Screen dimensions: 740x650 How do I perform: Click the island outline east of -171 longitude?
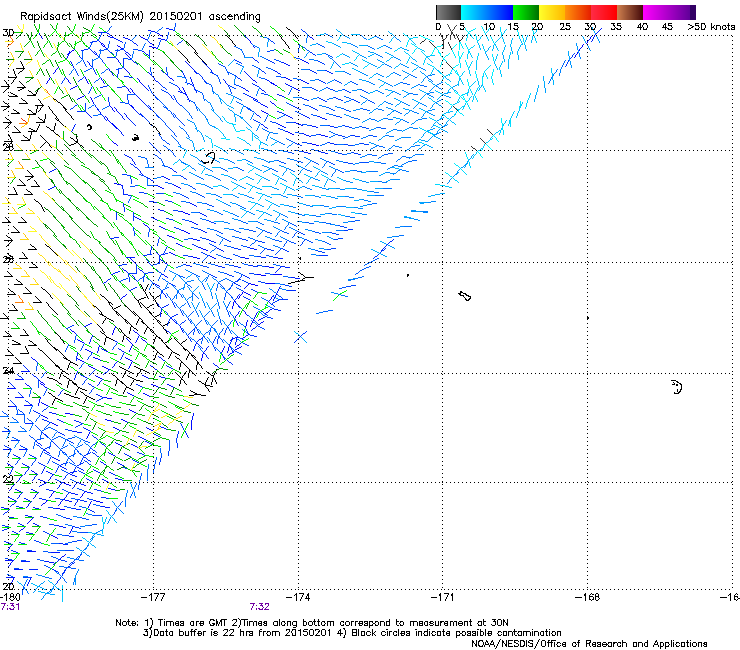(464, 296)
